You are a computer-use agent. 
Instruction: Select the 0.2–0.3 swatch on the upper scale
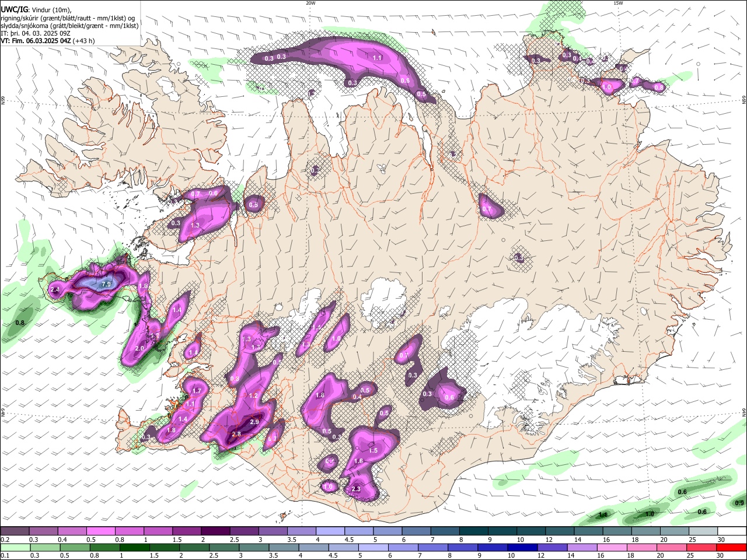[x=15, y=531]
